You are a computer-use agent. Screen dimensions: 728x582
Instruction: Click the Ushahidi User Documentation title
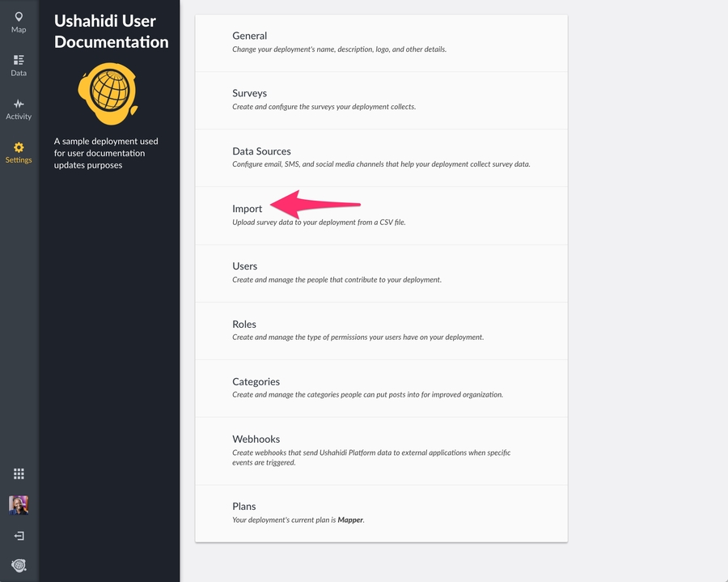click(x=111, y=32)
